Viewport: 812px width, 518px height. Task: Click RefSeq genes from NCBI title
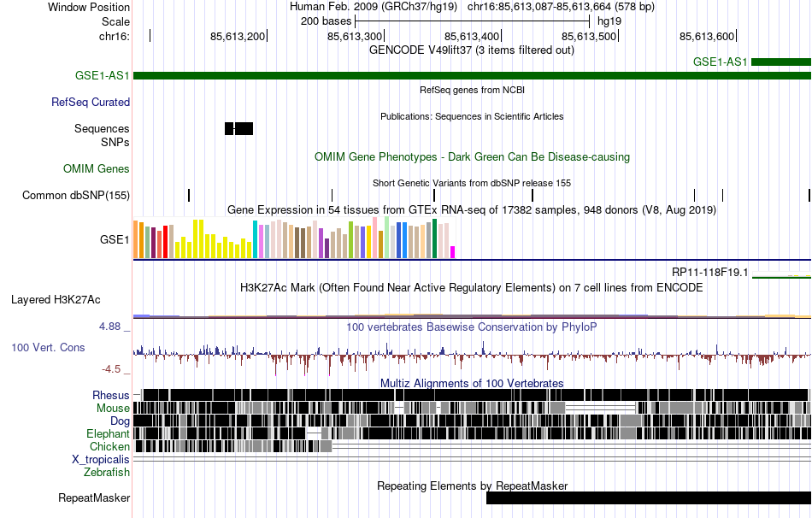point(472,90)
